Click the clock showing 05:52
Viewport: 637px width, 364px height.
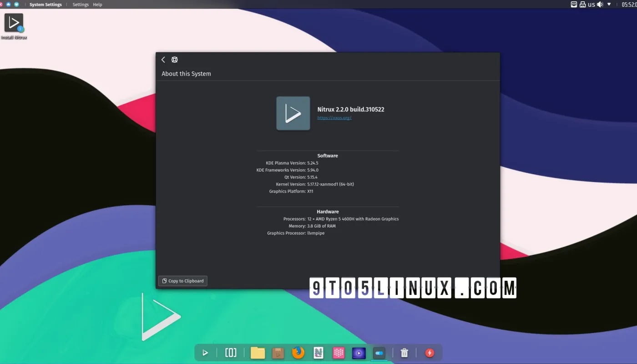[x=629, y=5]
